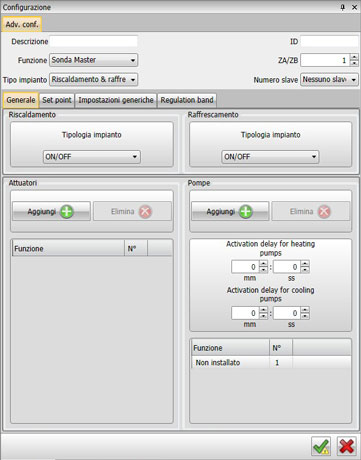Click Elimina button in Pompe section

click(x=311, y=211)
